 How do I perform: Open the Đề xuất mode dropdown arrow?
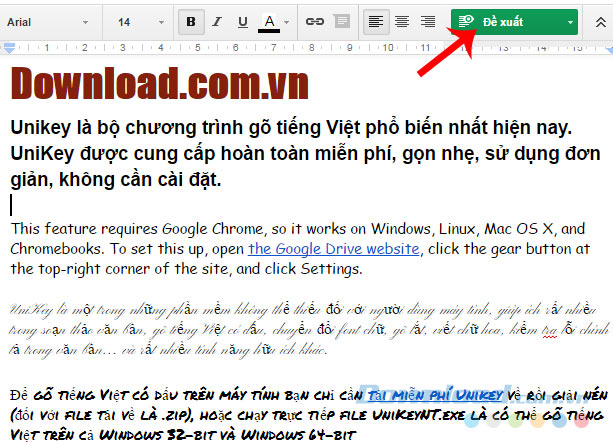(x=569, y=21)
